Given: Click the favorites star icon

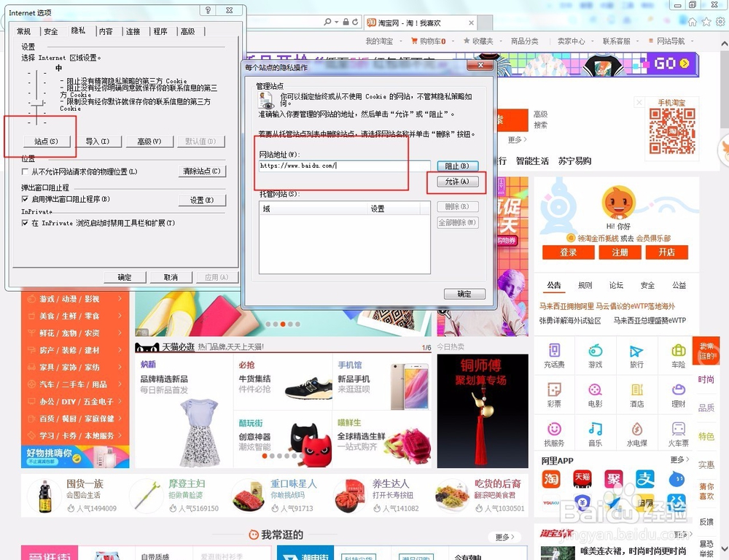Looking at the screenshot, I should 706,22.
